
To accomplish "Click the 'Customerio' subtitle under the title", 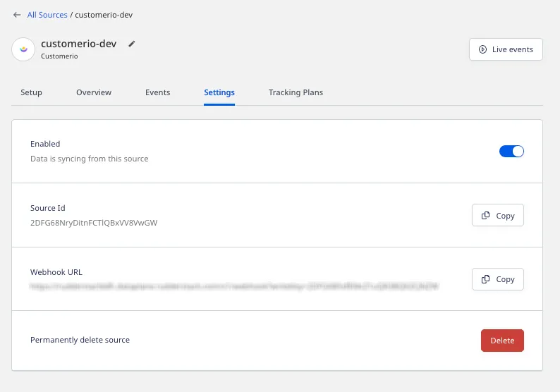I will [x=59, y=56].
